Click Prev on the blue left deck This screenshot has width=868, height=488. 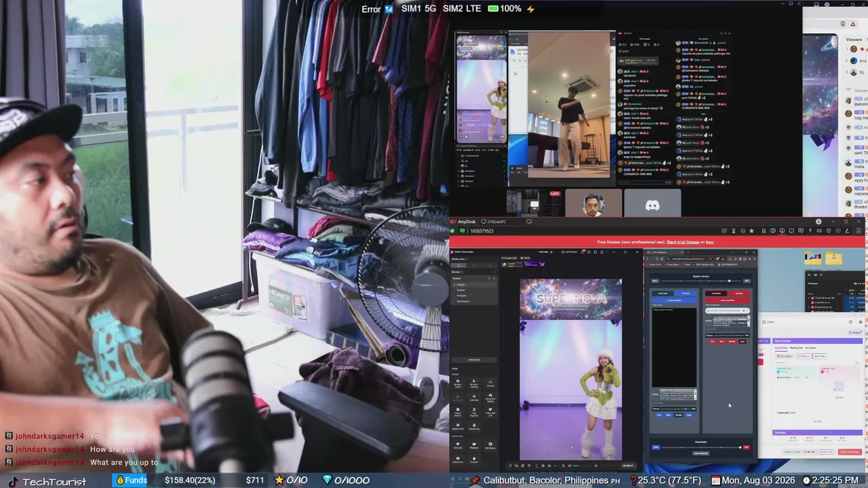coord(658,415)
